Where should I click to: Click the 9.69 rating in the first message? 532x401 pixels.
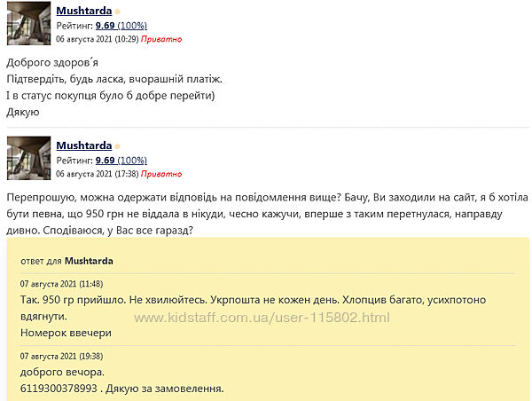coord(106,26)
